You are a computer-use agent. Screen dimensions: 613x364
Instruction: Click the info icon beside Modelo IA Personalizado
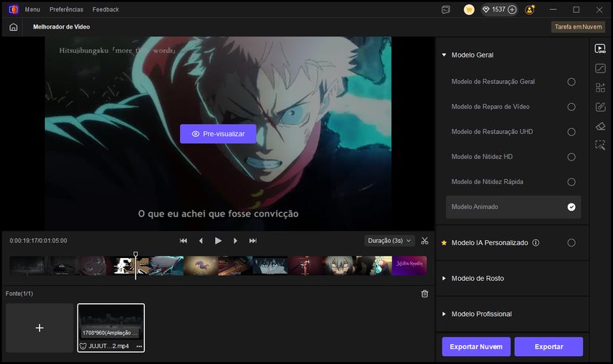[x=536, y=243]
